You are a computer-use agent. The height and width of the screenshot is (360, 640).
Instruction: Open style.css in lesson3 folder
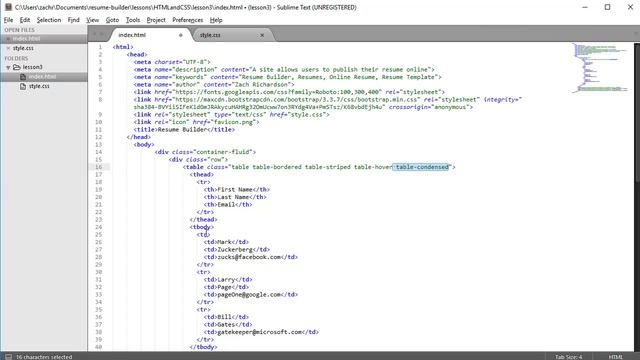coord(39,86)
